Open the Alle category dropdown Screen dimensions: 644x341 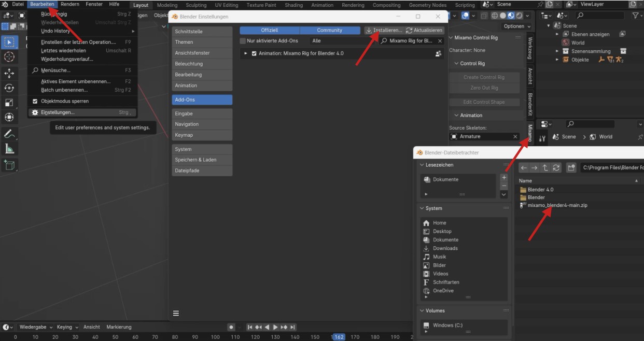point(343,41)
